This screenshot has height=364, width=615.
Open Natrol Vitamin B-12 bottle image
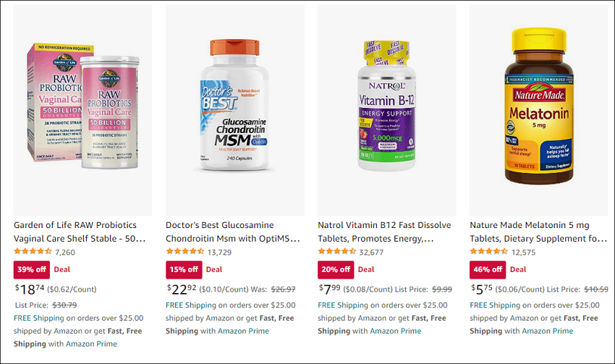click(x=387, y=110)
